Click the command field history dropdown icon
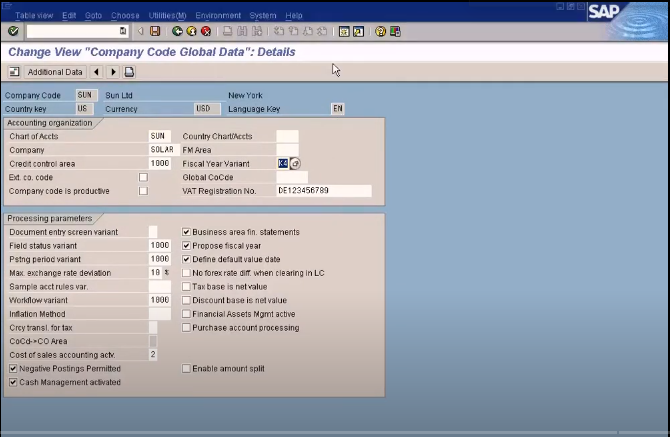The image size is (670, 437). (123, 31)
